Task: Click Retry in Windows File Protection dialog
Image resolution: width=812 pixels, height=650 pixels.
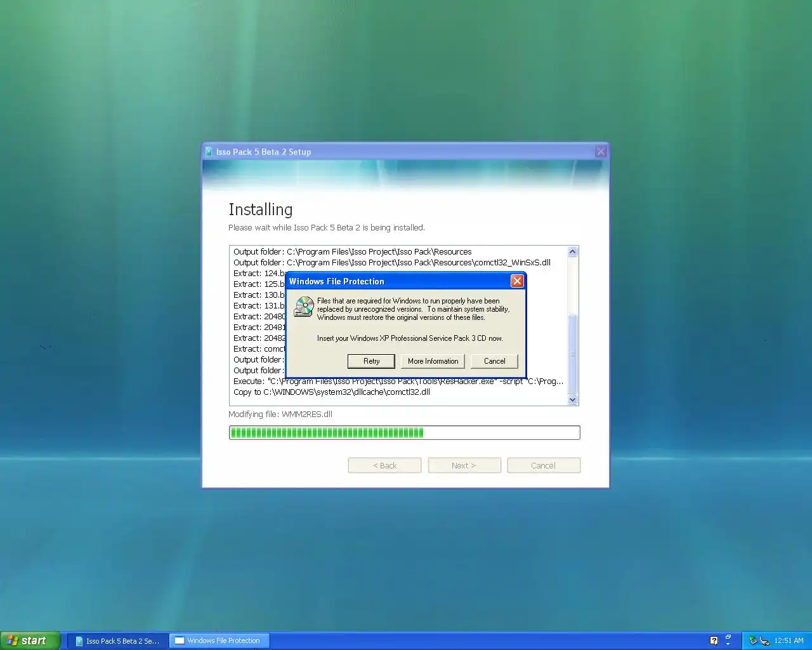Action: 372,361
